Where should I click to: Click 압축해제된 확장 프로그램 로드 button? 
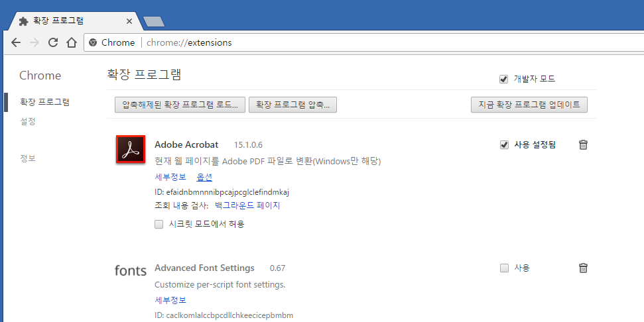(x=180, y=105)
